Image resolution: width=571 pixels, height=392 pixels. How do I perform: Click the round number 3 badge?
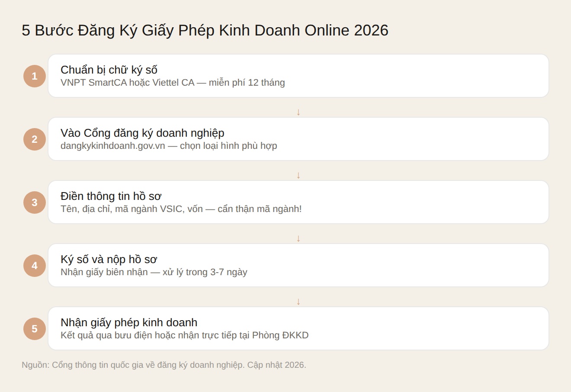tap(35, 202)
